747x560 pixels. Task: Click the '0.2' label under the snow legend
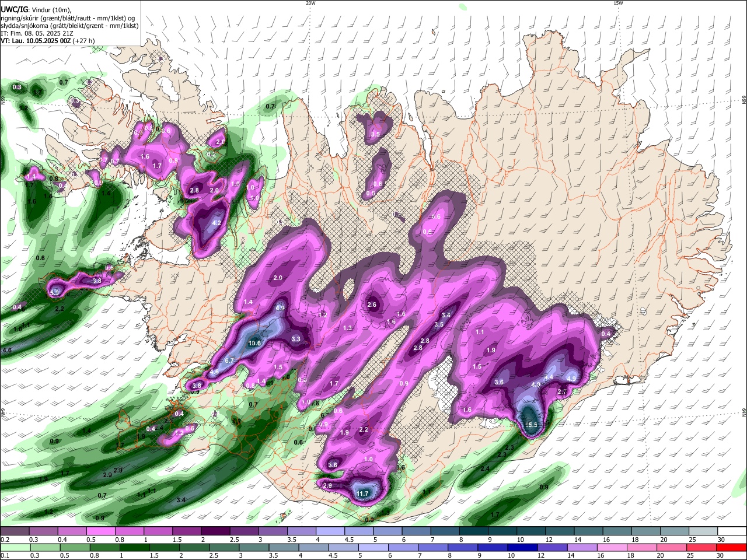pyautogui.click(x=4, y=540)
